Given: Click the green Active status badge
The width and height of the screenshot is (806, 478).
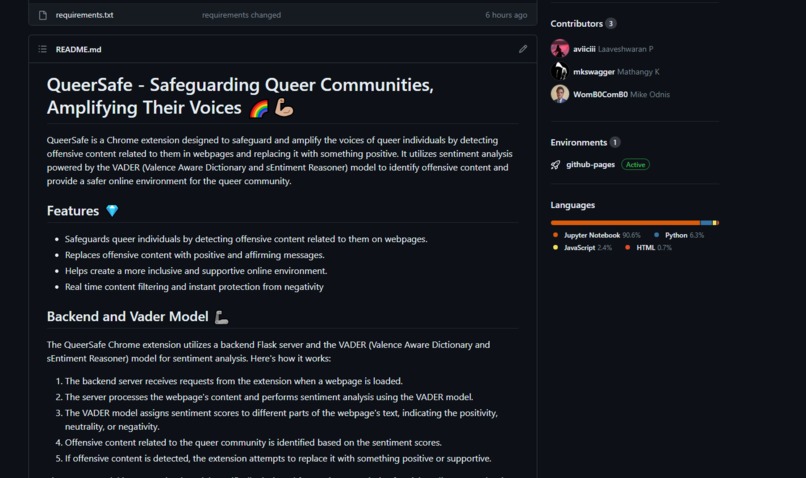Looking at the screenshot, I should [x=635, y=164].
